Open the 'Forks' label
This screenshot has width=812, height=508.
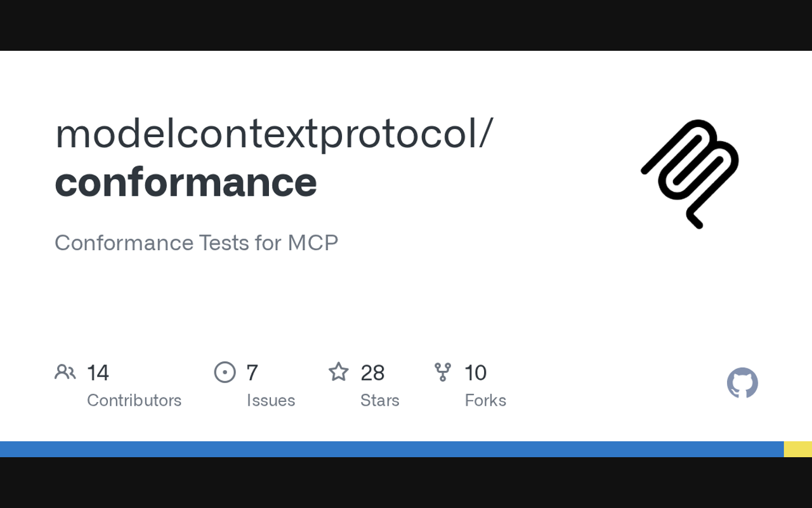[485, 400]
